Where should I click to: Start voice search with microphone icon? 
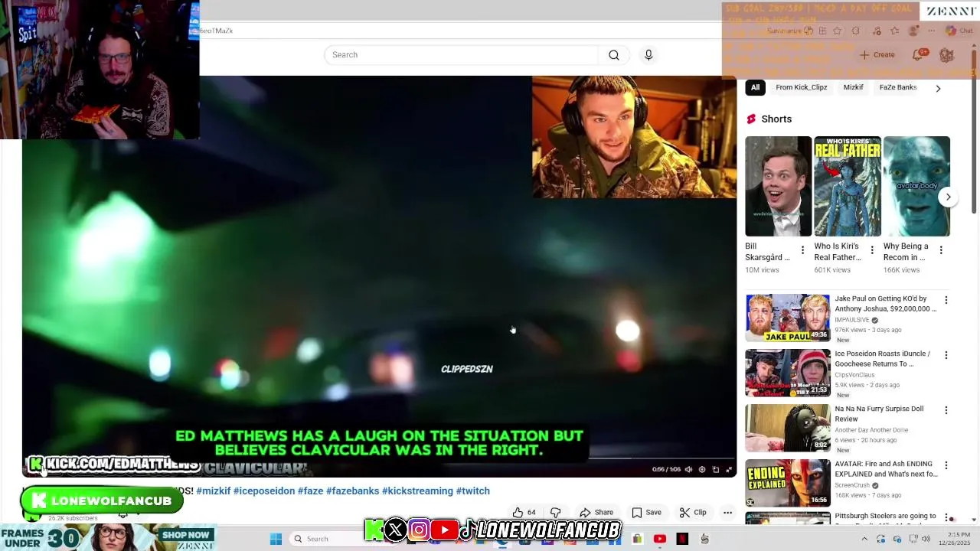tap(648, 55)
